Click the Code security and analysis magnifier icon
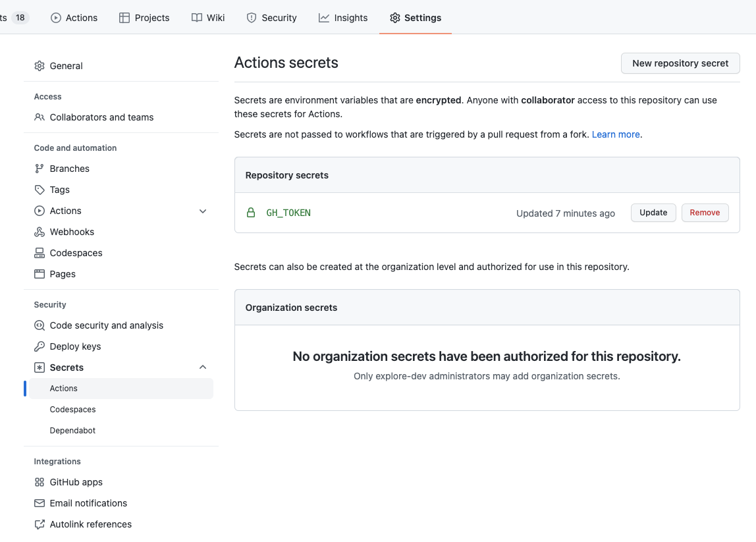756x542 pixels. [40, 325]
